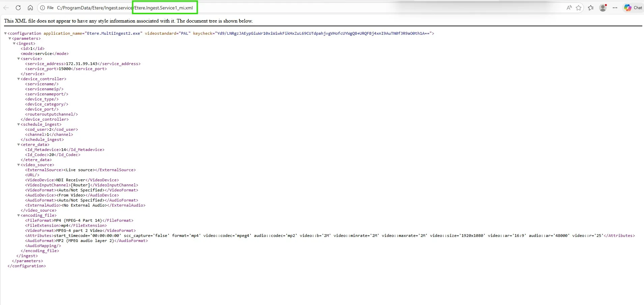The image size is (644, 305).
Task: Collapse the service node triangle
Action: (x=19, y=59)
